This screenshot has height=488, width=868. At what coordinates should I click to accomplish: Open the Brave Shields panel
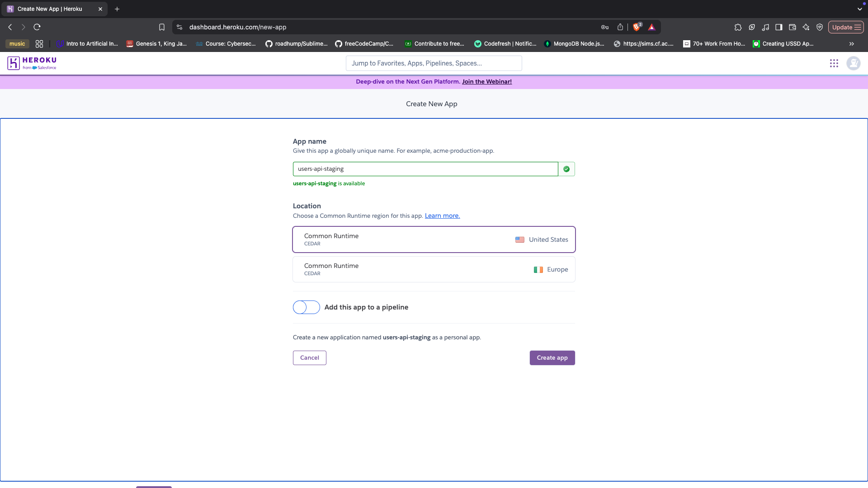637,27
